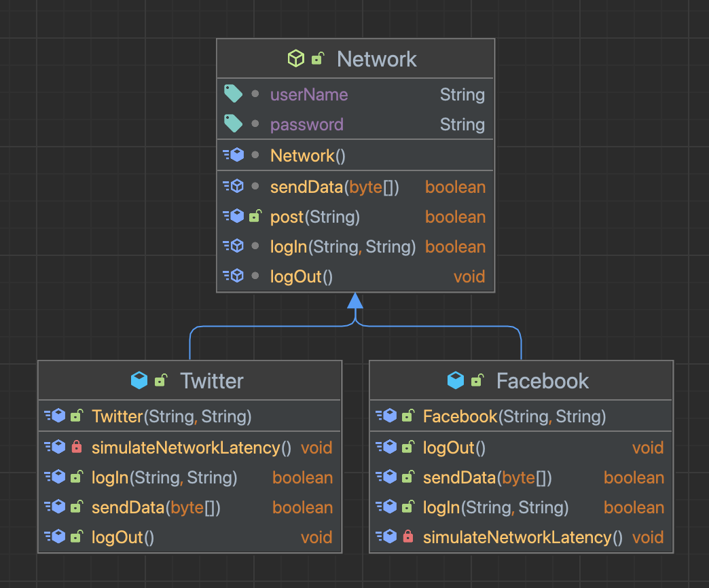
Task: Select the Facebook(String, String) constructor text
Action: coord(514,417)
